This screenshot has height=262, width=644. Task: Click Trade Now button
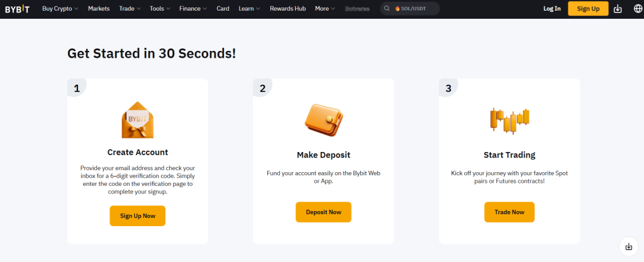(509, 212)
